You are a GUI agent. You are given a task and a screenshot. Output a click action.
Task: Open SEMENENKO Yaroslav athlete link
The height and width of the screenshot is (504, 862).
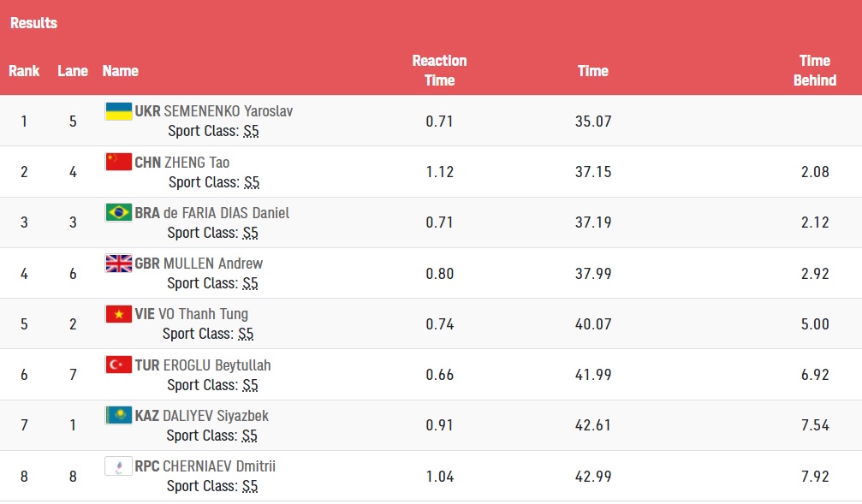pos(229,111)
